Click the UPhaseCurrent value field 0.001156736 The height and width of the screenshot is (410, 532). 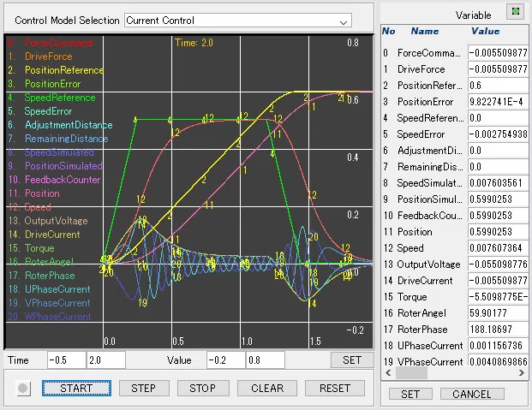tap(498, 346)
